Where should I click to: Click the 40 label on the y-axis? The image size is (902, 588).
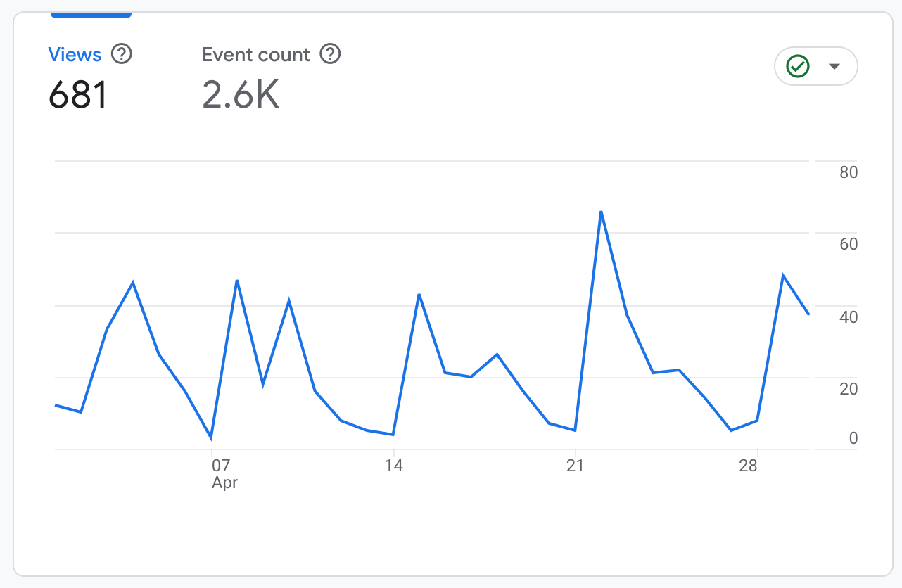click(x=849, y=317)
